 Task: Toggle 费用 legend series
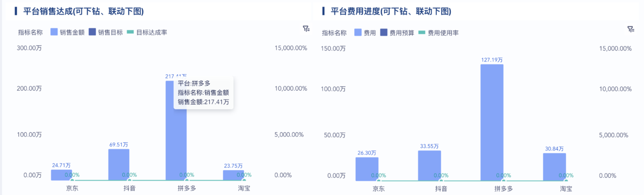(365, 33)
